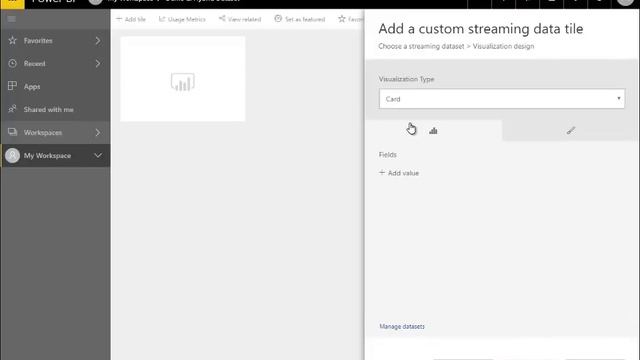Click the Workspaces icon

click(13, 132)
